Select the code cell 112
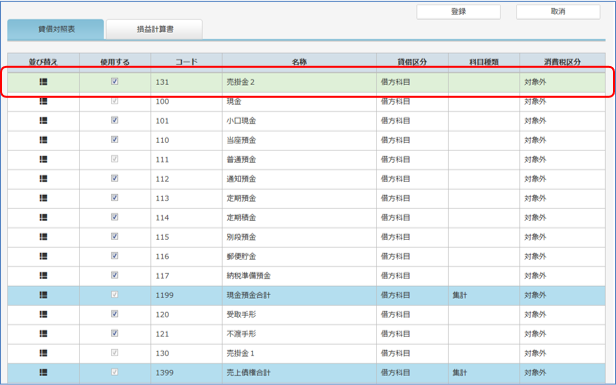This screenshot has height=385, width=616. tap(186, 179)
